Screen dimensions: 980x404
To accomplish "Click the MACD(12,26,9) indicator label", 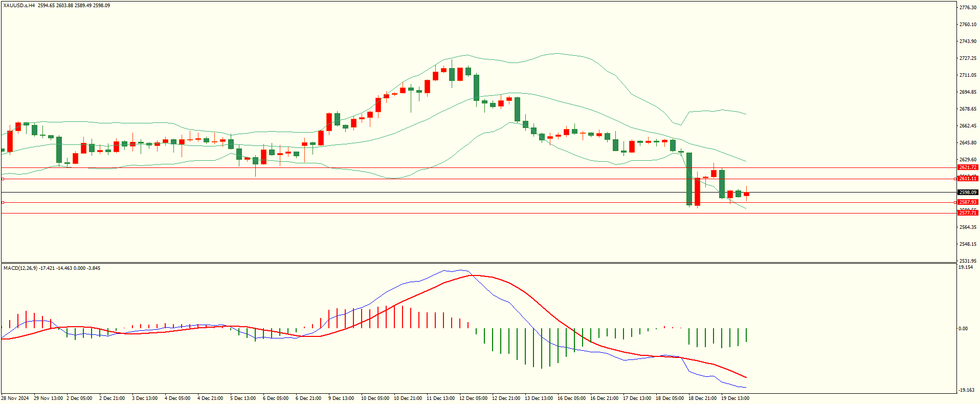I will coord(20,268).
